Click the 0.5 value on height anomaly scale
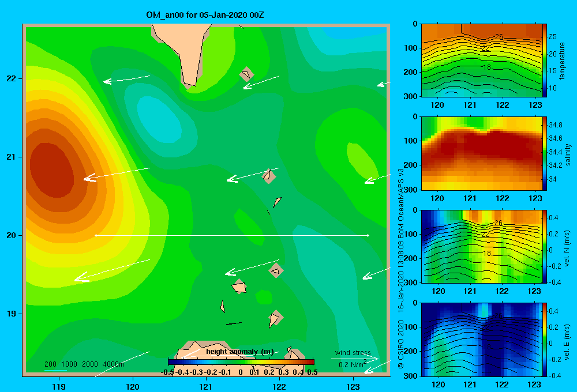The height and width of the screenshot is (392, 577). [x=312, y=372]
